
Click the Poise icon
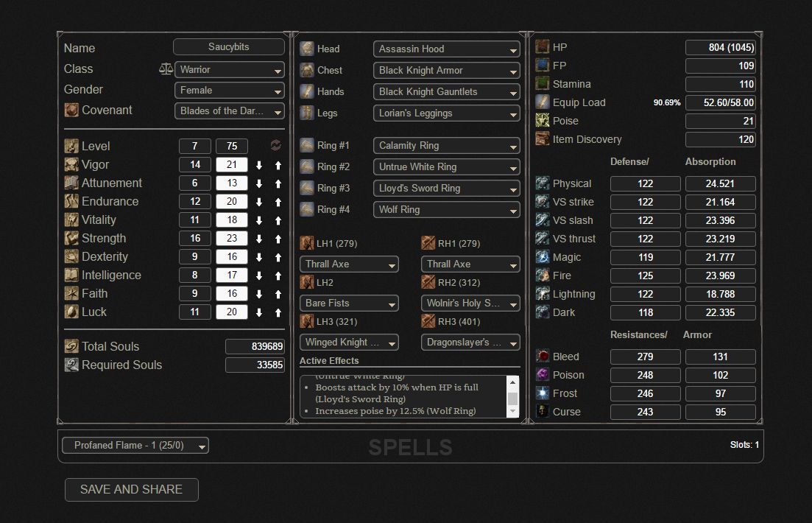click(543, 120)
